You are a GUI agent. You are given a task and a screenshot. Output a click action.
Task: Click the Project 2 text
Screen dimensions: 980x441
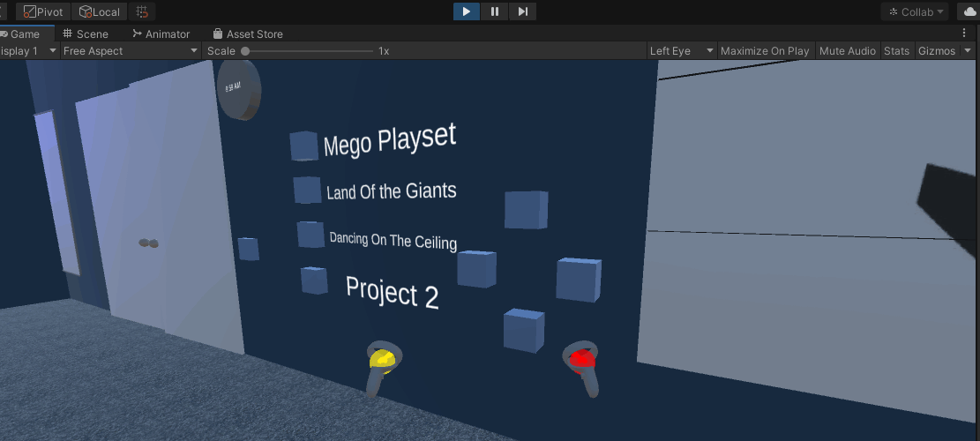click(x=393, y=292)
